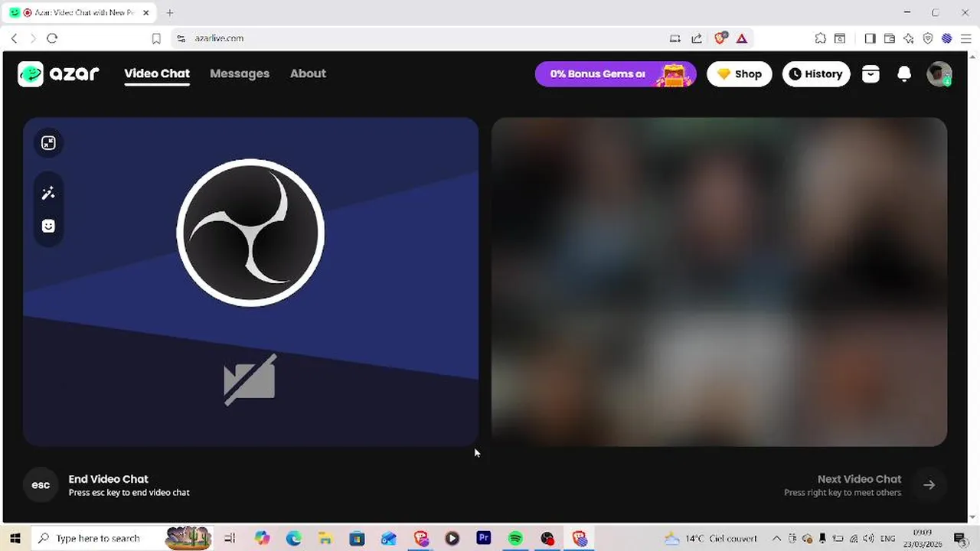Open the weather widget 14°C

pos(711,538)
